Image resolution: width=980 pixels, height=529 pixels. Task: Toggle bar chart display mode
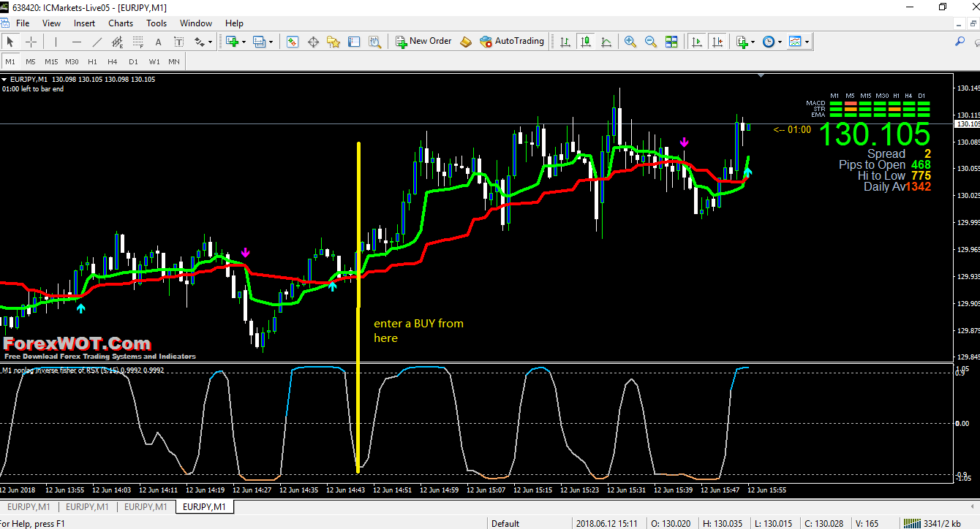point(565,42)
